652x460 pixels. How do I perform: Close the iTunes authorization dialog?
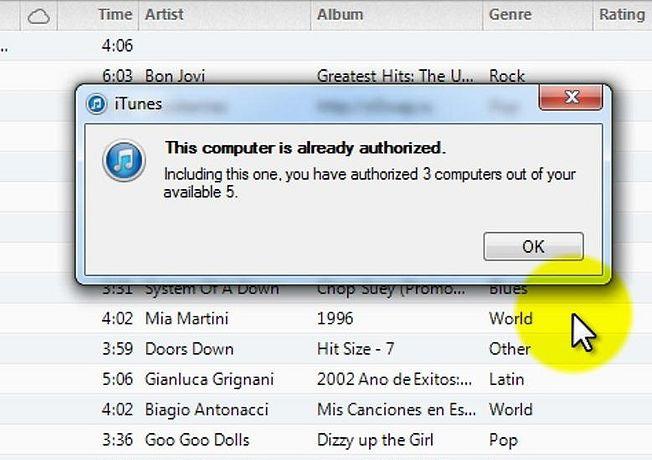pyautogui.click(x=570, y=97)
